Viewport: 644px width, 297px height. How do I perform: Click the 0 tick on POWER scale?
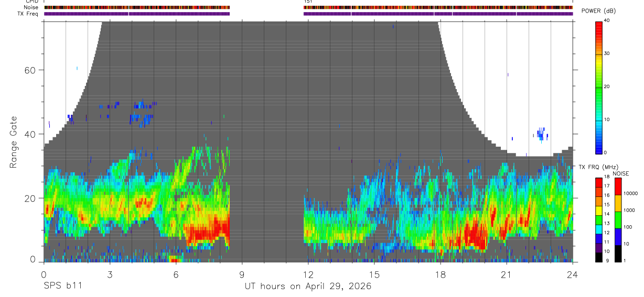(605, 152)
